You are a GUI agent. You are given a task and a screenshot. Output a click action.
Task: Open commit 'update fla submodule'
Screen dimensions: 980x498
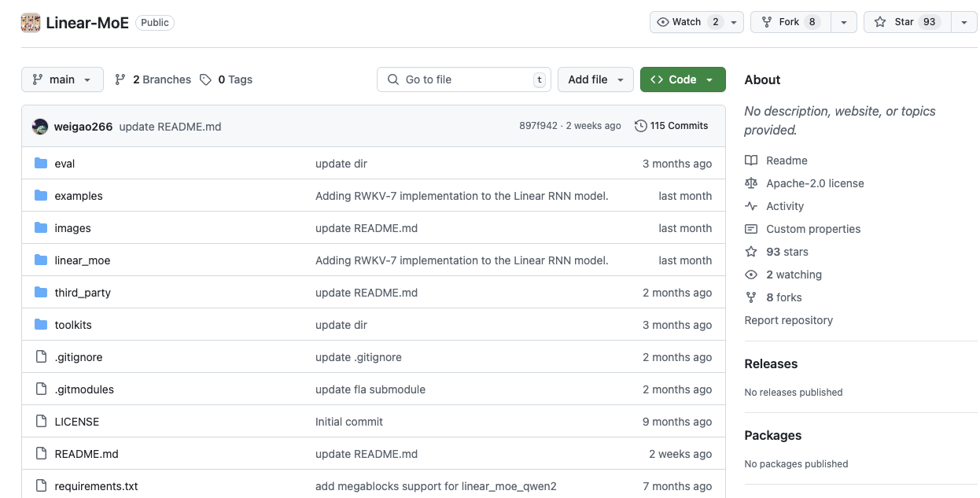click(x=370, y=389)
